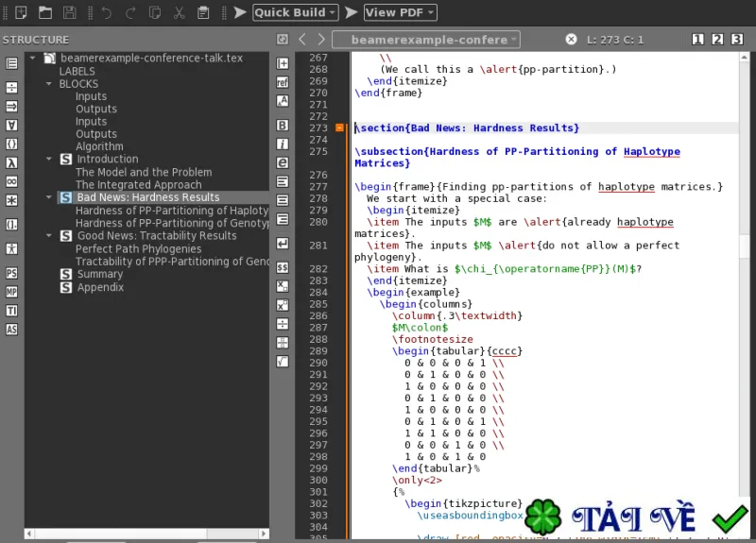Open the PS PSTricks commands panel icon
Viewport: 756px width, 543px height.
click(x=11, y=273)
